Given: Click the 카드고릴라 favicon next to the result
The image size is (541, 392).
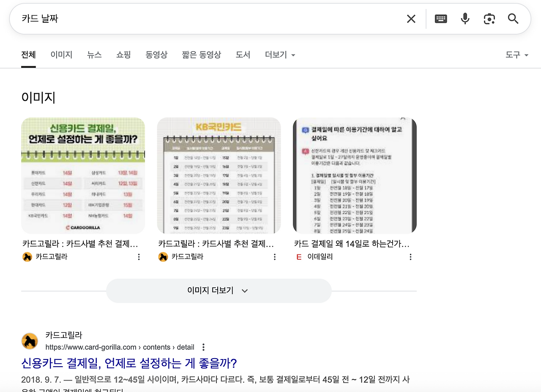Looking at the screenshot, I should [29, 341].
